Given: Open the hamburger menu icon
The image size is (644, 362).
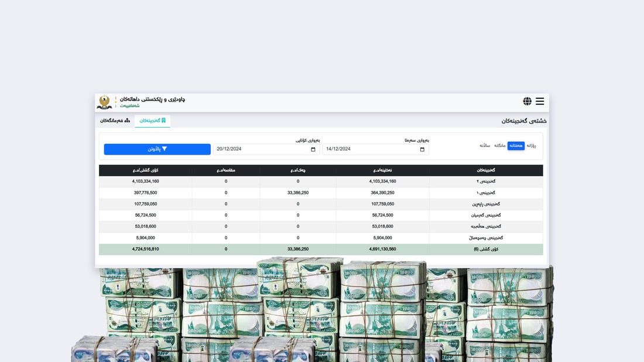Looking at the screenshot, I should click(539, 101).
